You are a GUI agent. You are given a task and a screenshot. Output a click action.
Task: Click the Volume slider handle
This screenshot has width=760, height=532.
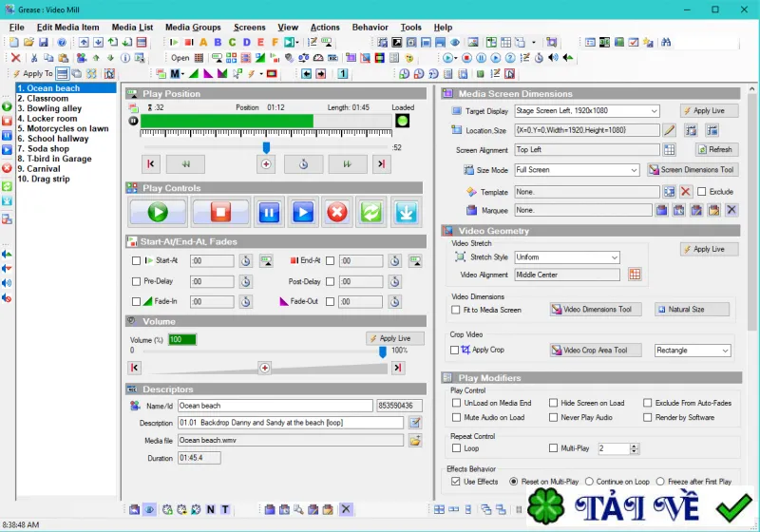(x=383, y=351)
